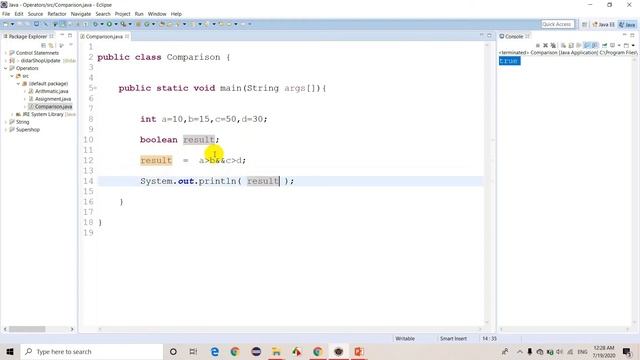Image resolution: width=640 pixels, height=360 pixels.
Task: Minimize the editor area
Action: pyautogui.click(x=482, y=36)
